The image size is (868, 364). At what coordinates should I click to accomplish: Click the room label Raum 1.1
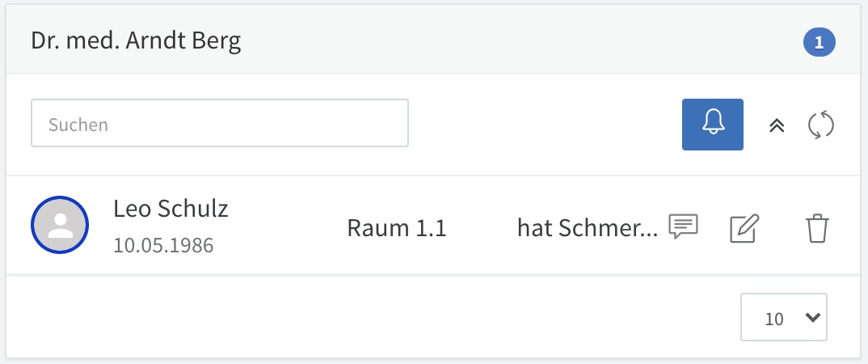coord(396,228)
